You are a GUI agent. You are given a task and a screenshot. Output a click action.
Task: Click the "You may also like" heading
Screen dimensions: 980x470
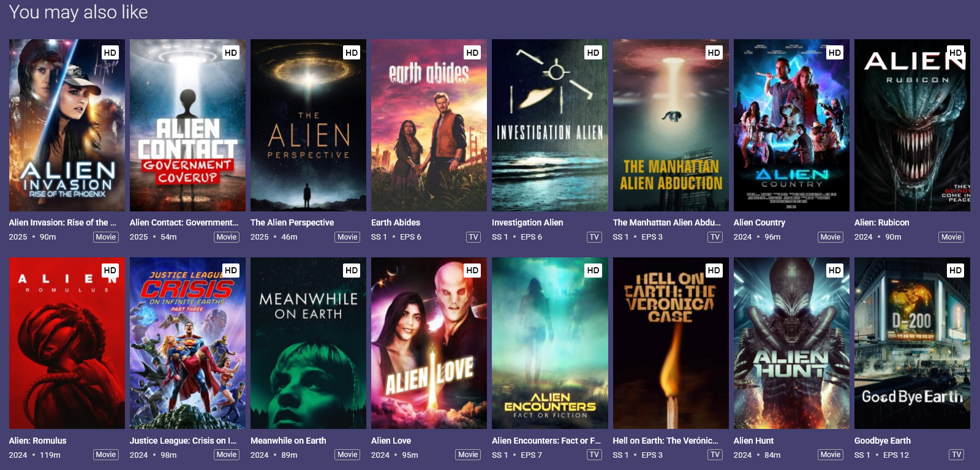(78, 12)
